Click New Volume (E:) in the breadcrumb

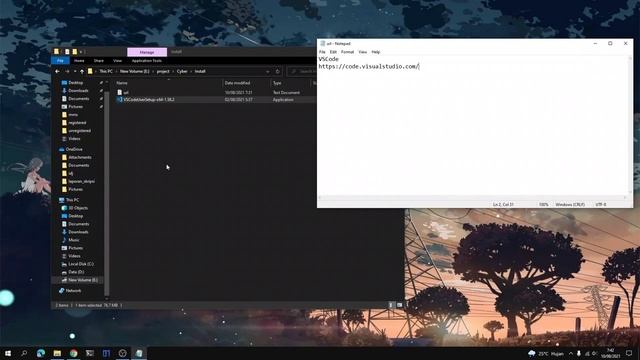pyautogui.click(x=135, y=71)
